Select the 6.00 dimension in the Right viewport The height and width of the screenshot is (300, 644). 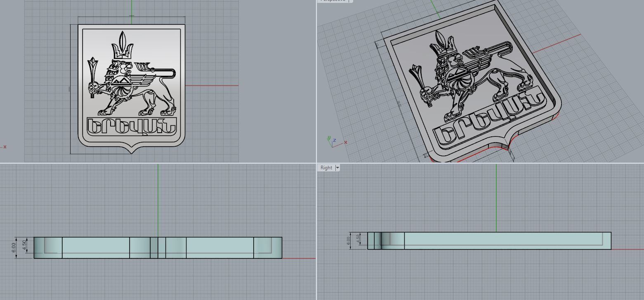[x=348, y=241]
